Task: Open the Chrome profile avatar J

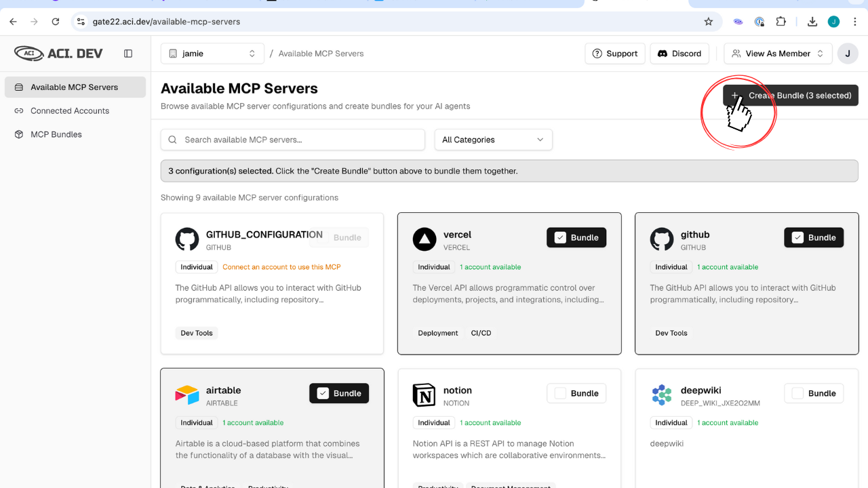Action: pyautogui.click(x=833, y=22)
